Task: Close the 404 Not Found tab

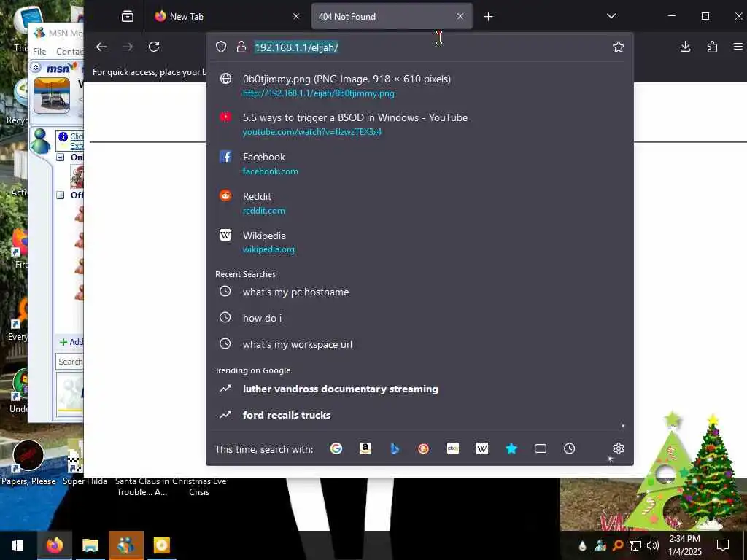Action: [460, 16]
